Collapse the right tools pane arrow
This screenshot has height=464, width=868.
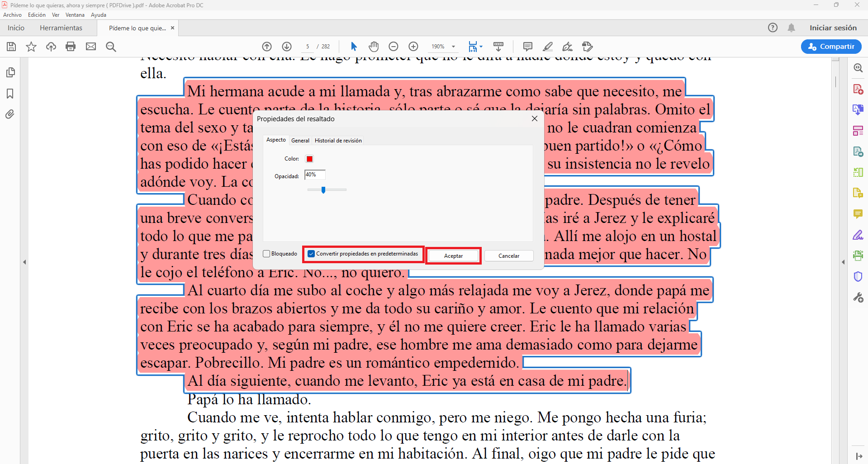pyautogui.click(x=843, y=262)
